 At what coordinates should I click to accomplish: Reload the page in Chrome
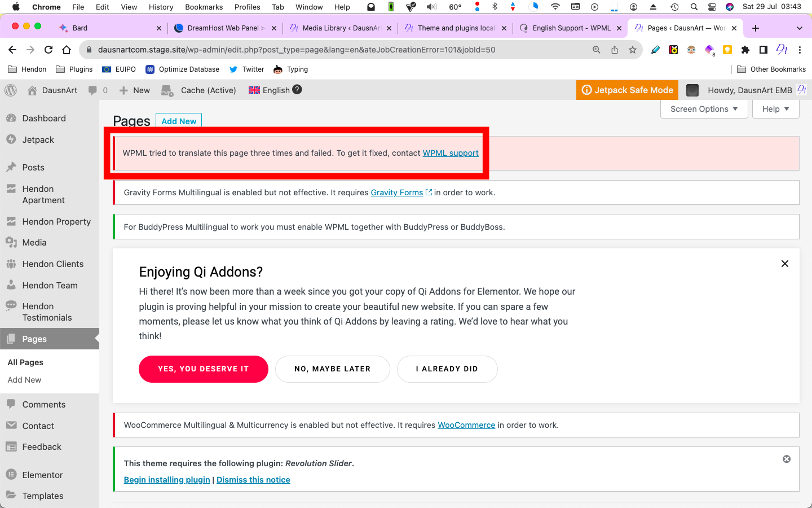(x=48, y=50)
